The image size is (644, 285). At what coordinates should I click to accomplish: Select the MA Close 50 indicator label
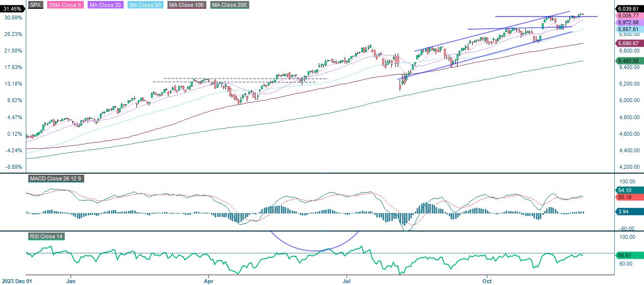(x=146, y=5)
